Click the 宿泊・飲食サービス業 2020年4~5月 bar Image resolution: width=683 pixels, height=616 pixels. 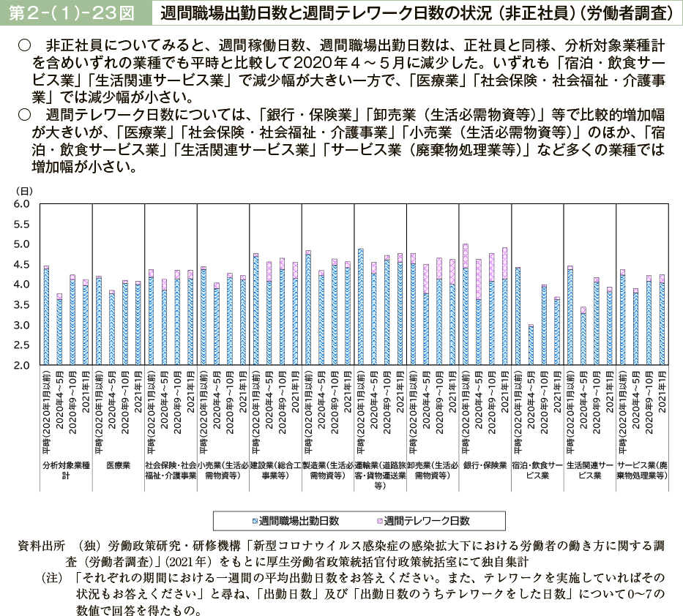(x=531, y=344)
